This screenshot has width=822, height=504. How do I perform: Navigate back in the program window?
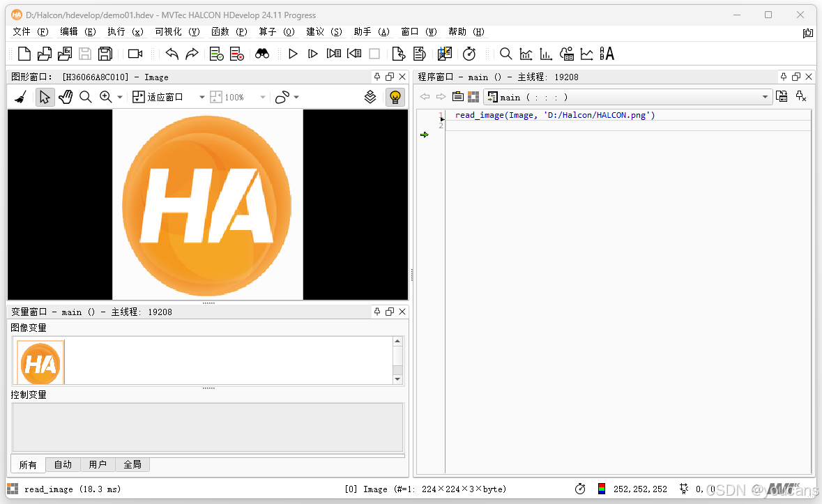pyautogui.click(x=425, y=97)
